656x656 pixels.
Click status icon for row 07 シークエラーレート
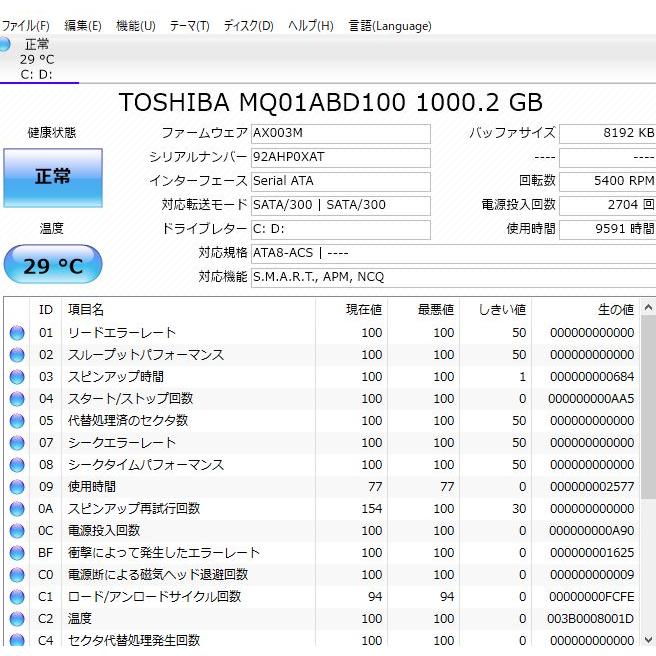17,443
